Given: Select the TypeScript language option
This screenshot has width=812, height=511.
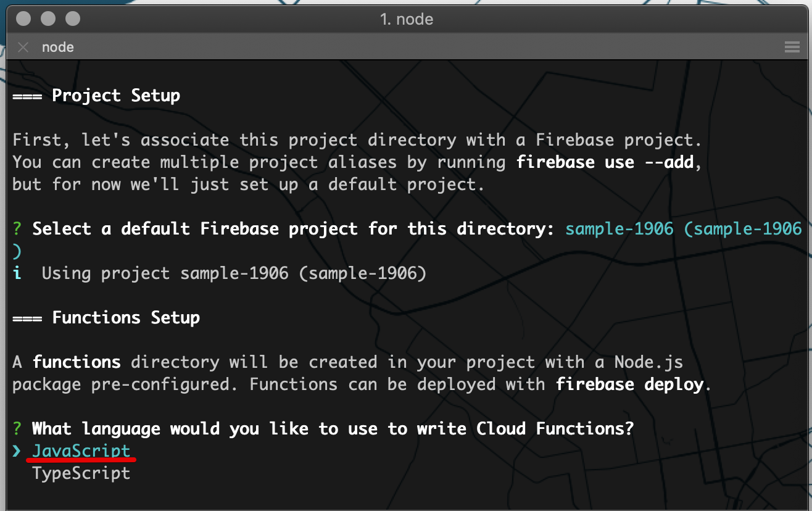Looking at the screenshot, I should tap(81, 473).
